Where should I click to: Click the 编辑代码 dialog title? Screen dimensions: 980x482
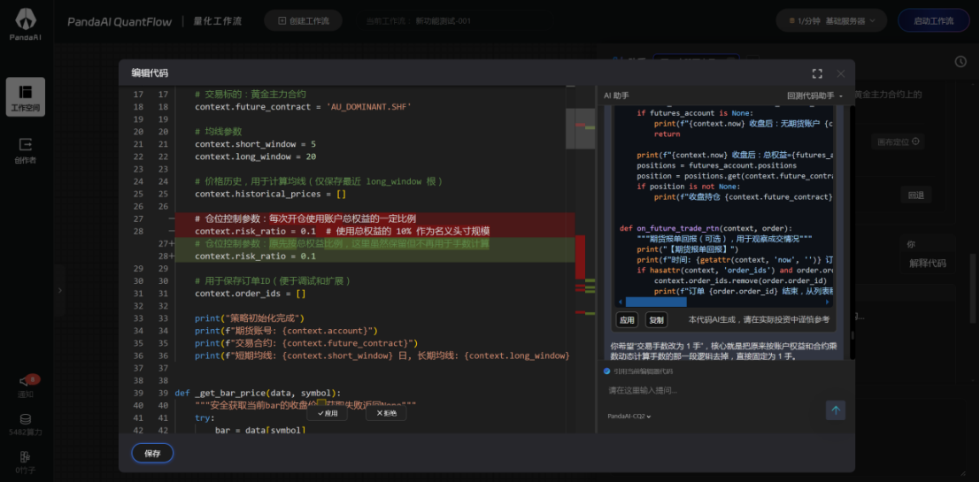click(x=150, y=73)
